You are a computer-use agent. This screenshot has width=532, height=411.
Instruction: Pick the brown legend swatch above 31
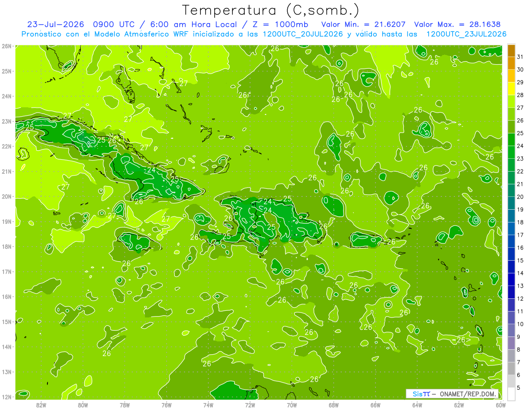pyautogui.click(x=511, y=51)
